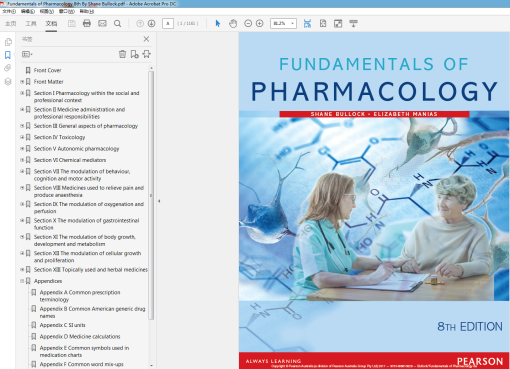Image resolution: width=510 pixels, height=369 pixels.
Task: Open the zoom percentage dropdown
Action: (292, 23)
